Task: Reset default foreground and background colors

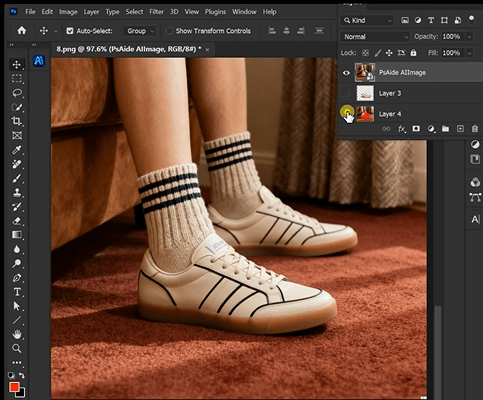Action: (11, 376)
